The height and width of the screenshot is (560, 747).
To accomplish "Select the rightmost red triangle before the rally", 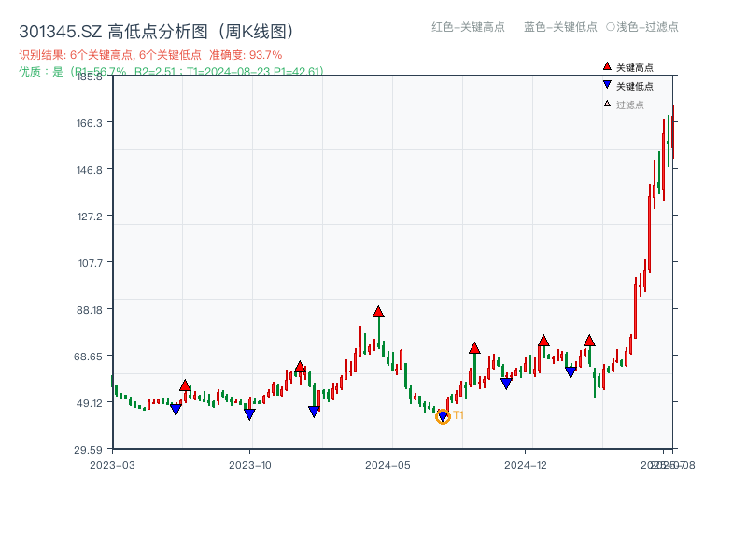I will tap(589, 342).
